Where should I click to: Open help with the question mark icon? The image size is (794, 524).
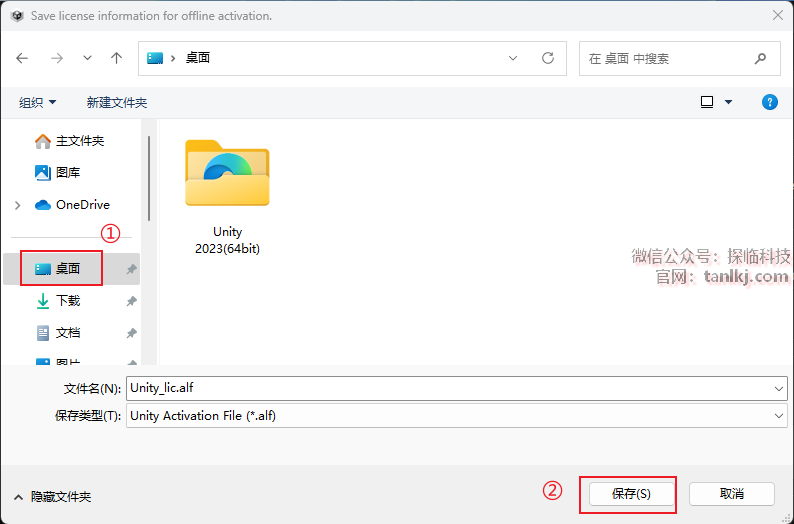(x=770, y=102)
